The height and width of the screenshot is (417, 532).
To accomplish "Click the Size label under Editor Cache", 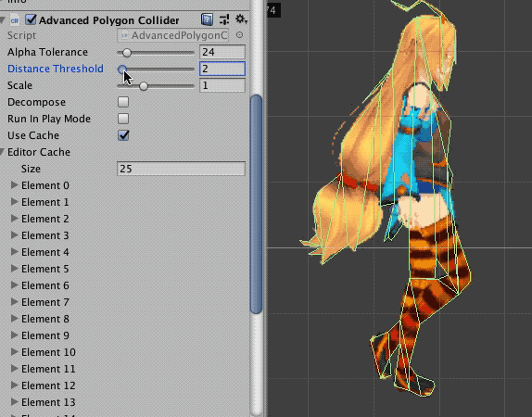I will 31,169.
